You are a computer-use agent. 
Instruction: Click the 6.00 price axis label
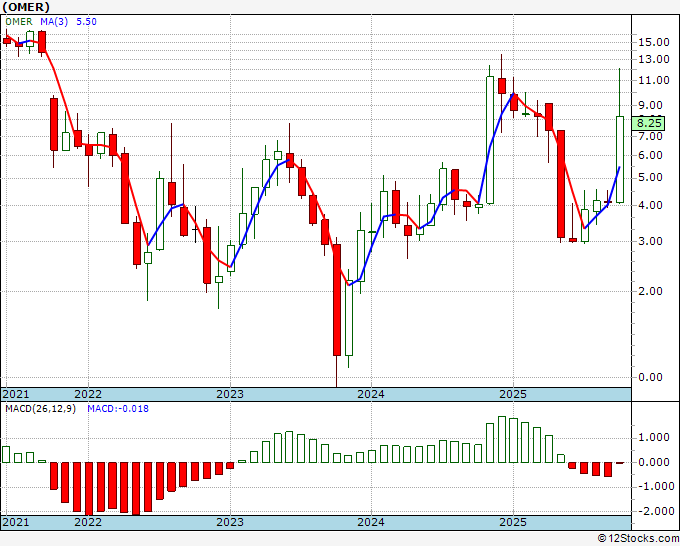[651, 156]
